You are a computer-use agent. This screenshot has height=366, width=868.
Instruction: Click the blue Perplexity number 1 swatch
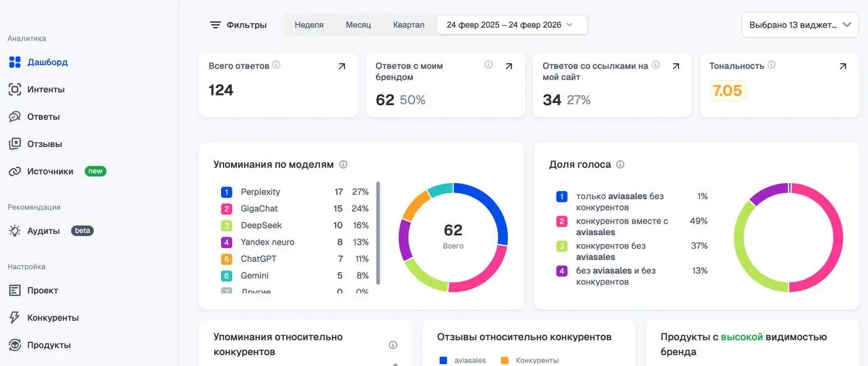(226, 192)
